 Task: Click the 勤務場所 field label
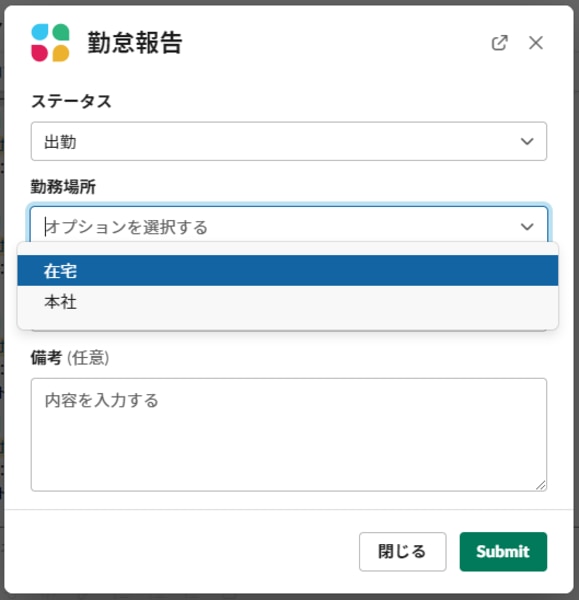tap(63, 187)
